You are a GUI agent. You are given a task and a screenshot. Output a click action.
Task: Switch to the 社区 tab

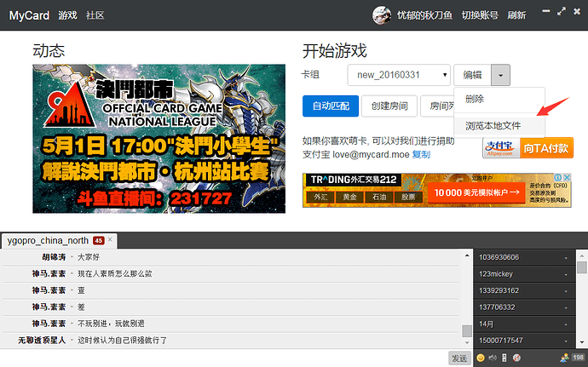(x=95, y=15)
